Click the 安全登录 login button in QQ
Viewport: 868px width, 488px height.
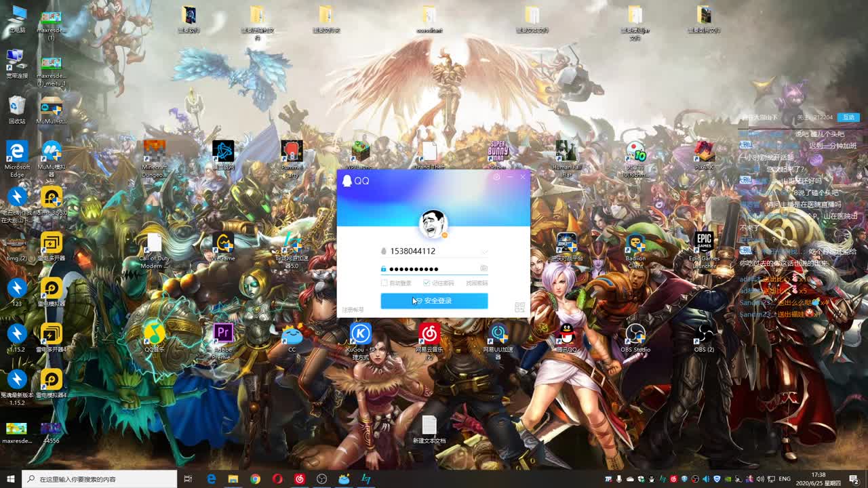tap(434, 301)
